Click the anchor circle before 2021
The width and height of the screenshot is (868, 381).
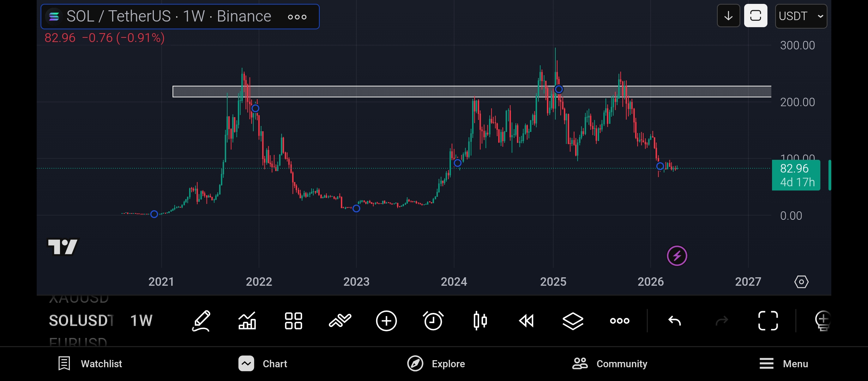(x=154, y=214)
